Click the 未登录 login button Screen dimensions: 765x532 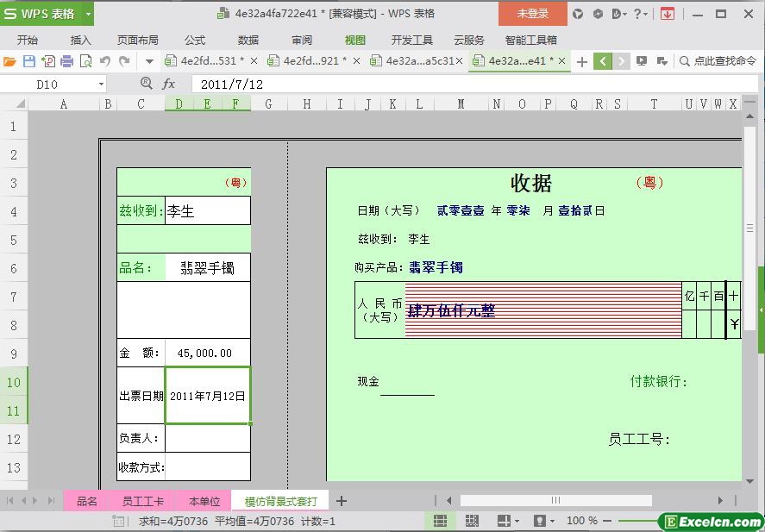click(532, 14)
